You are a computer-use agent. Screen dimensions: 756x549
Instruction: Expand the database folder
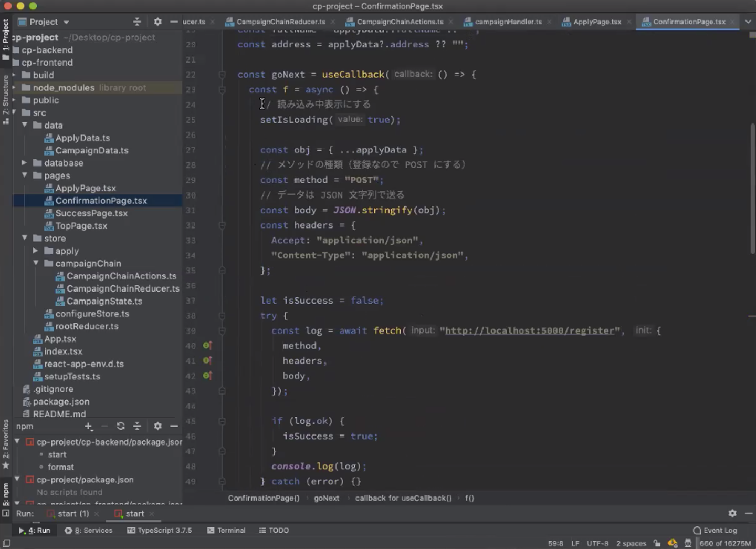coord(24,163)
